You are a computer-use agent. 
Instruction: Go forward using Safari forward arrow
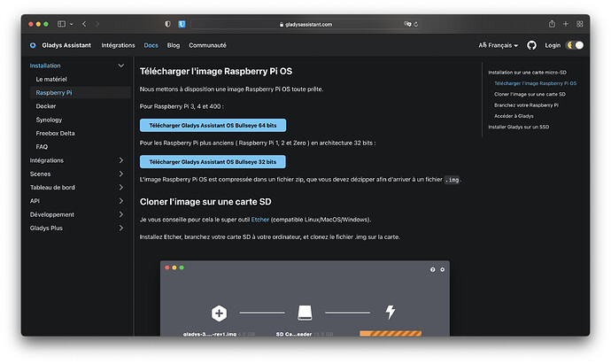[x=97, y=24]
